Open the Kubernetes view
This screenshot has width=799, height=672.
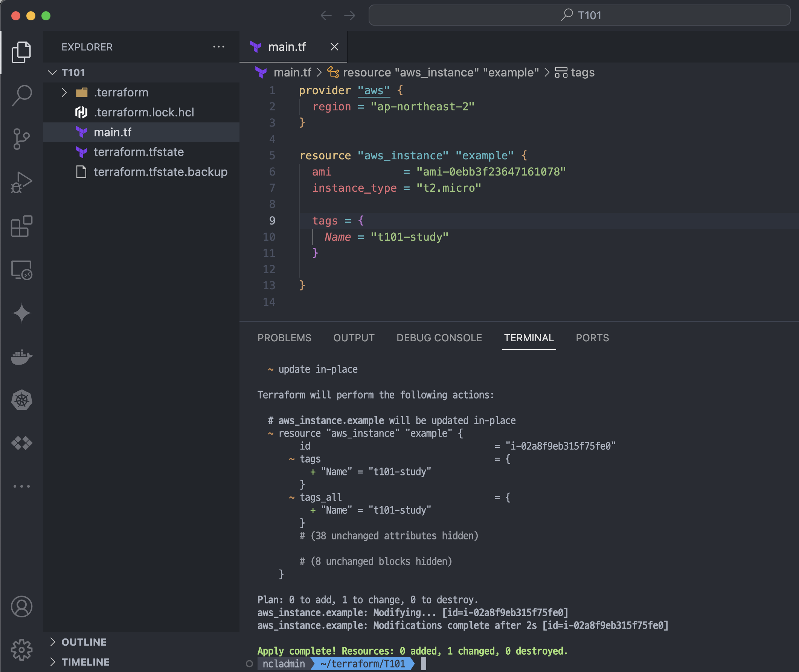point(22,400)
